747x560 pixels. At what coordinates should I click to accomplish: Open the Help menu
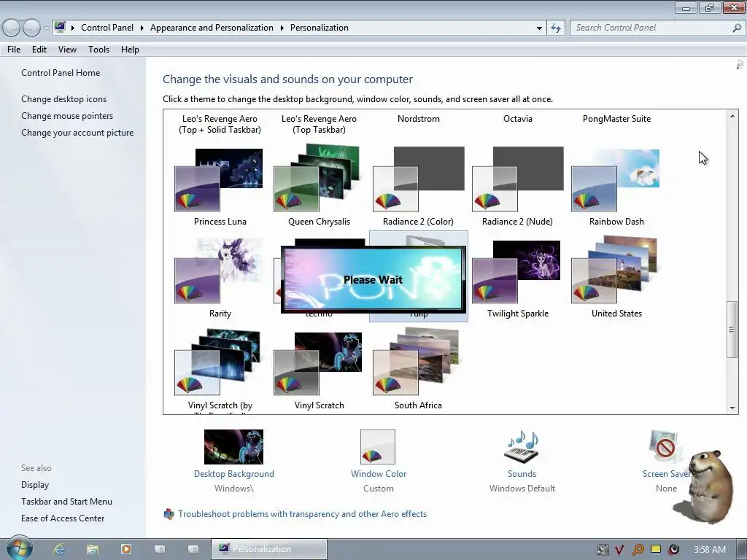click(x=130, y=50)
